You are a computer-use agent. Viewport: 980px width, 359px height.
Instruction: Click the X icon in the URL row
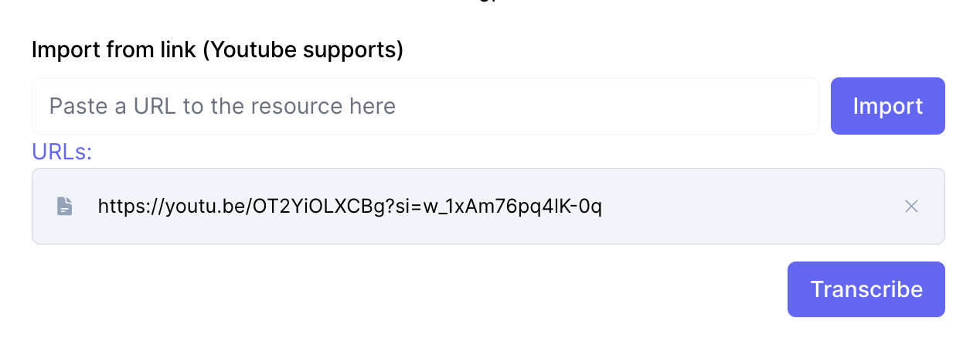912,207
